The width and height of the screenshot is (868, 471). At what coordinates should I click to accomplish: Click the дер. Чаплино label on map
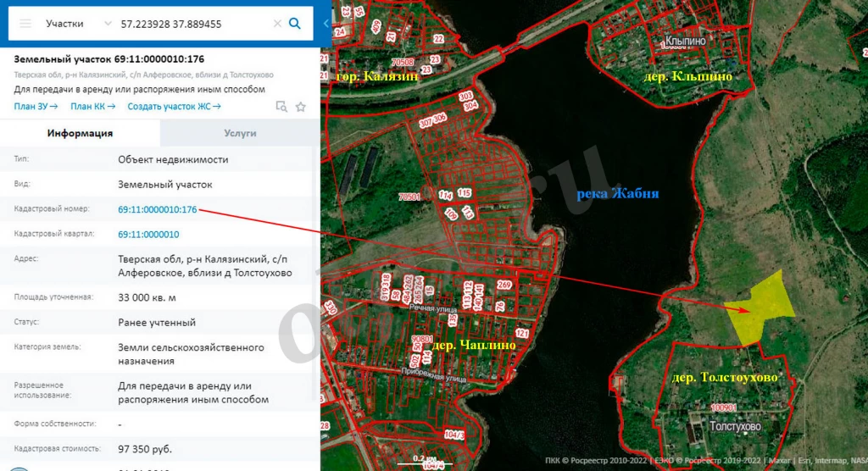click(x=469, y=346)
